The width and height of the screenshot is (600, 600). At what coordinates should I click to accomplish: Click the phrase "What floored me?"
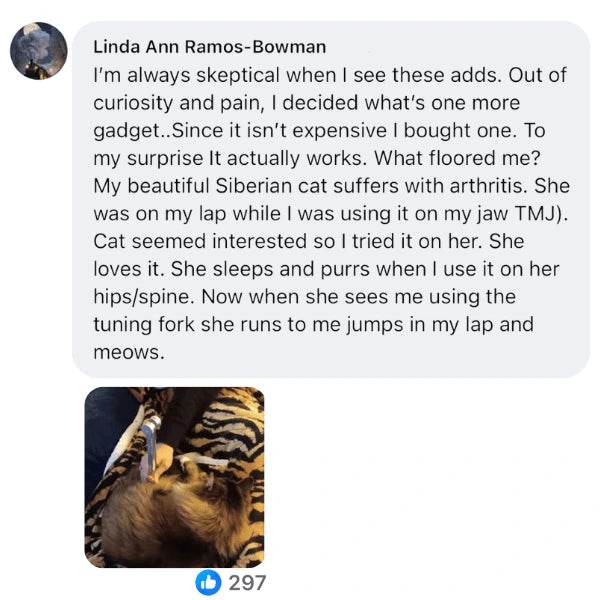[457, 158]
